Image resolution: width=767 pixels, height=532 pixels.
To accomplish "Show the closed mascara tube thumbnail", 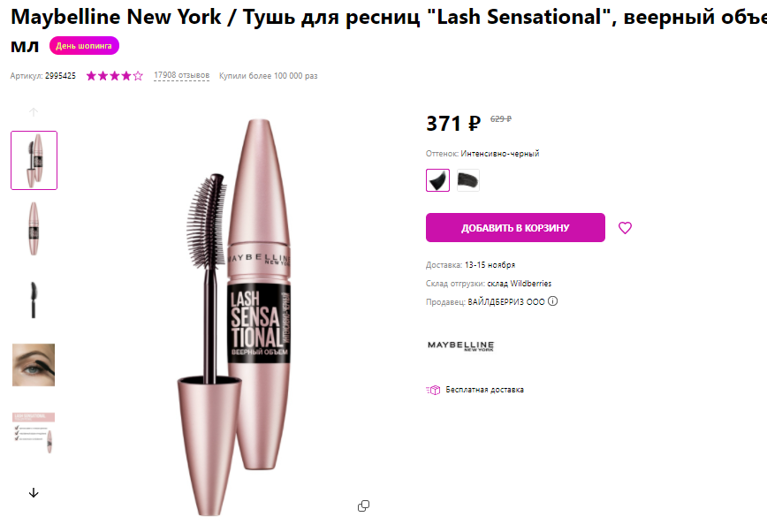I will point(34,229).
